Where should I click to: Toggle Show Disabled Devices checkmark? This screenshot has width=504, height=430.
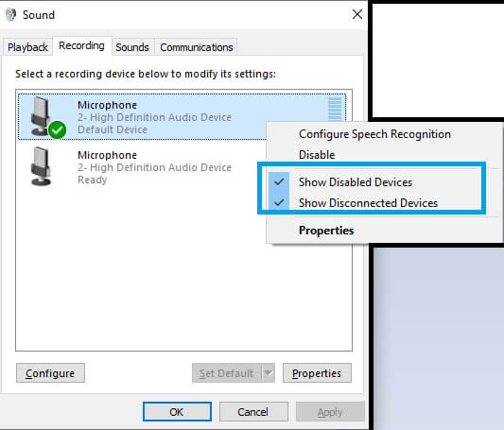279,182
